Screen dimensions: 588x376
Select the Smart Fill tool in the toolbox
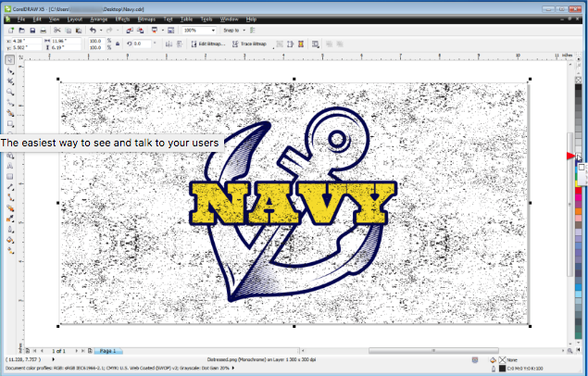pyautogui.click(x=10, y=113)
